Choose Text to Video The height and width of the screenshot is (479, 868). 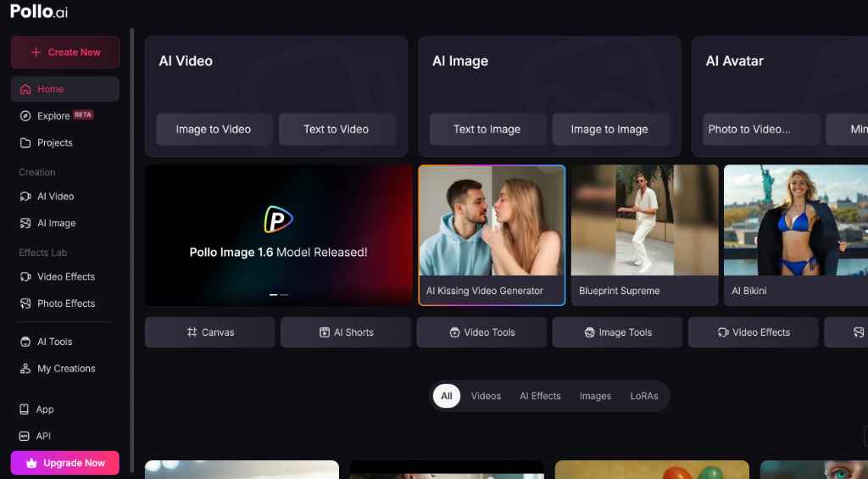(x=337, y=130)
